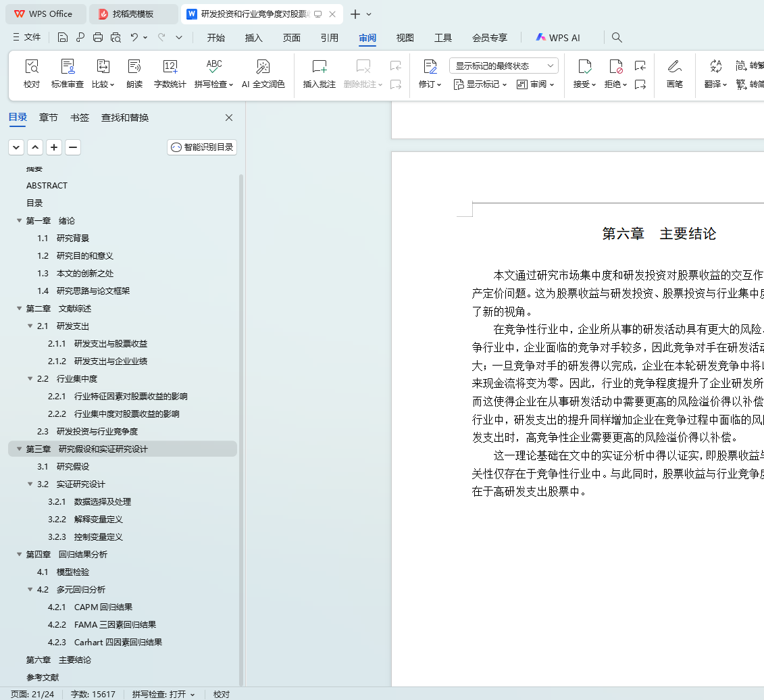Collapse 2.2 行业集中度 tree node
This screenshot has width=764, height=700.
[30, 378]
